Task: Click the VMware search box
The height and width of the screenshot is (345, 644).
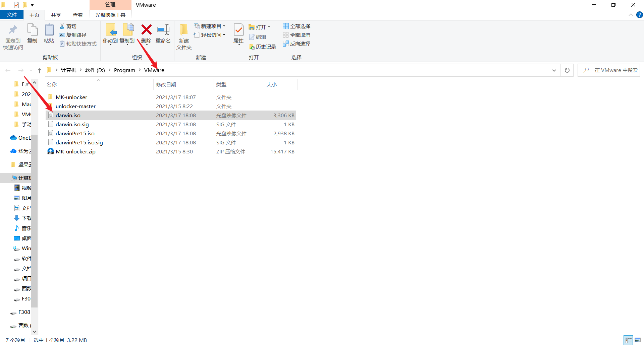Action: (614, 70)
